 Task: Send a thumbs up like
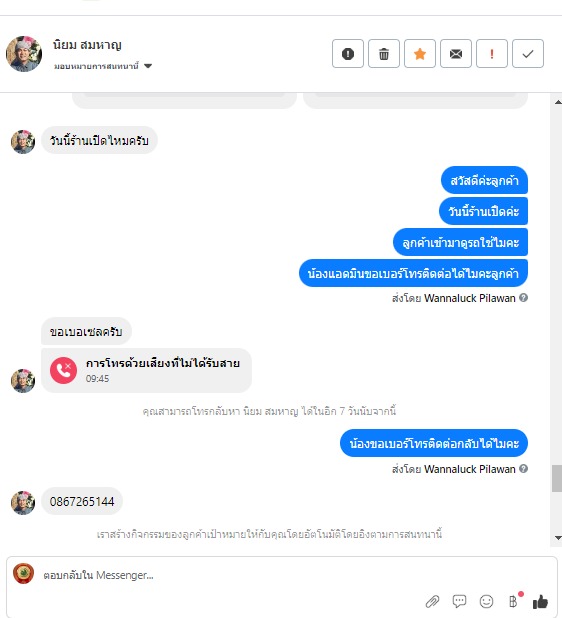pyautogui.click(x=540, y=601)
